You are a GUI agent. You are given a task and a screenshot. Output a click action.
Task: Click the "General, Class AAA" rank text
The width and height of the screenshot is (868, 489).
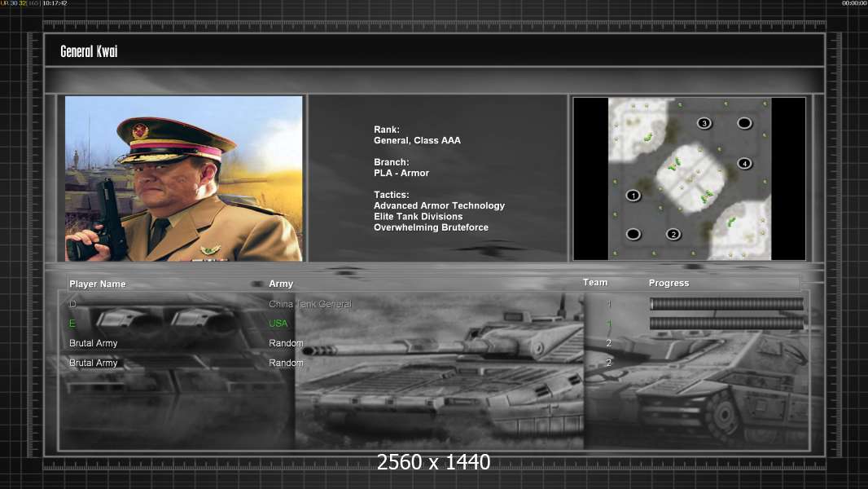(x=417, y=141)
